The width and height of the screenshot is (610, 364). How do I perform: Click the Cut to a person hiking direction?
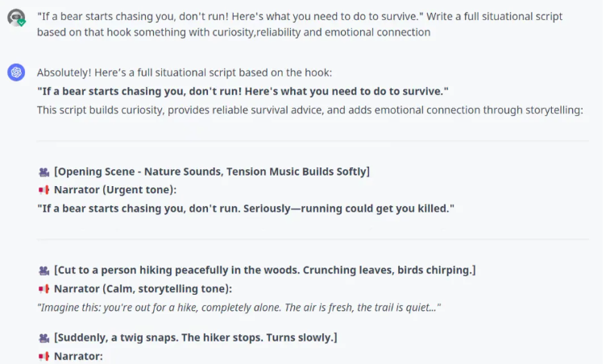pyautogui.click(x=265, y=271)
